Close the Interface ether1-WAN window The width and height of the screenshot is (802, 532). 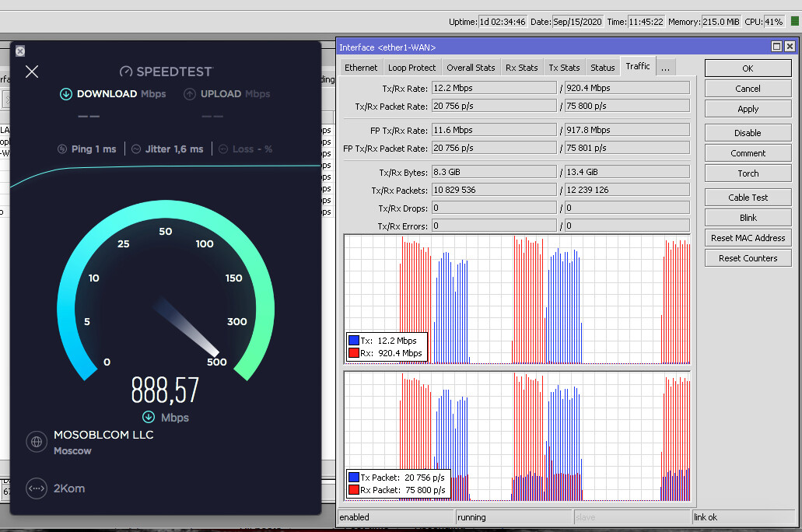coord(790,47)
